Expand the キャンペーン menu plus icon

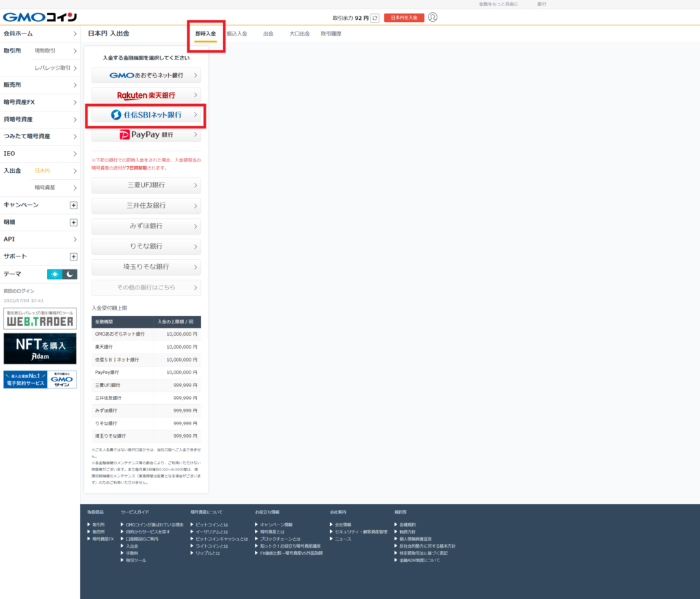[x=74, y=205]
